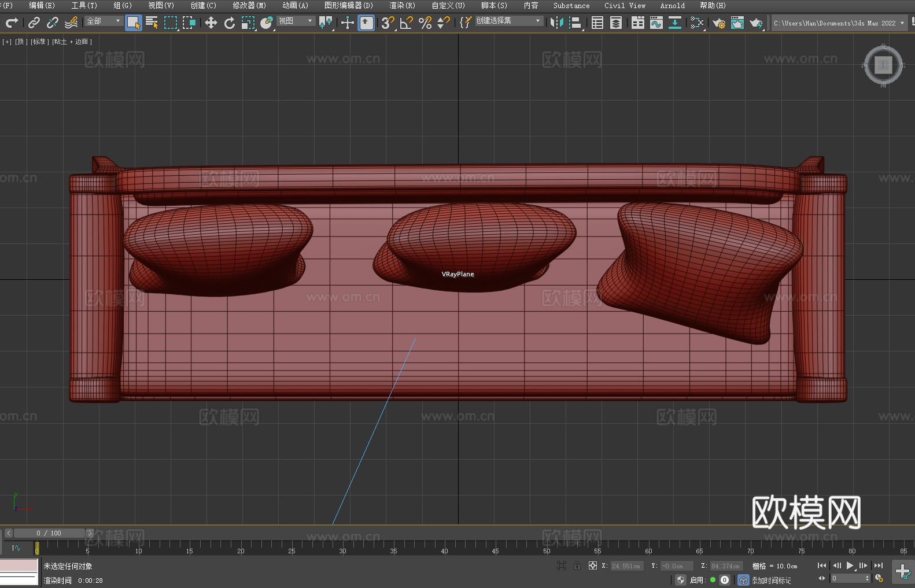Click the Mirror tool icon

pos(557,23)
